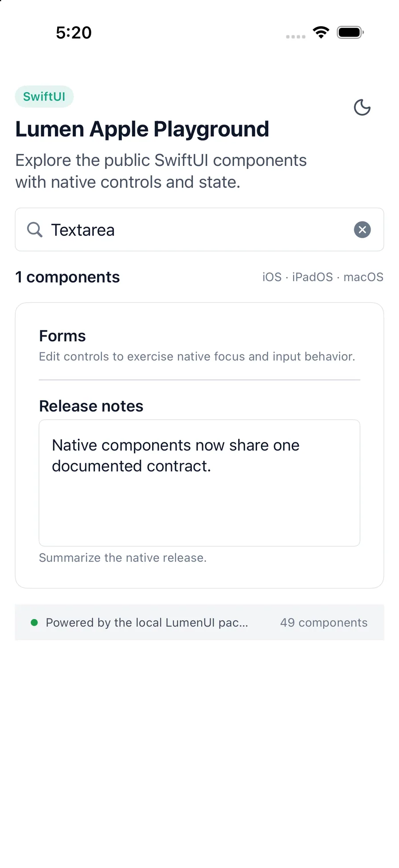Select the Forms section heading
This screenshot has height=868, width=399.
coord(63,336)
